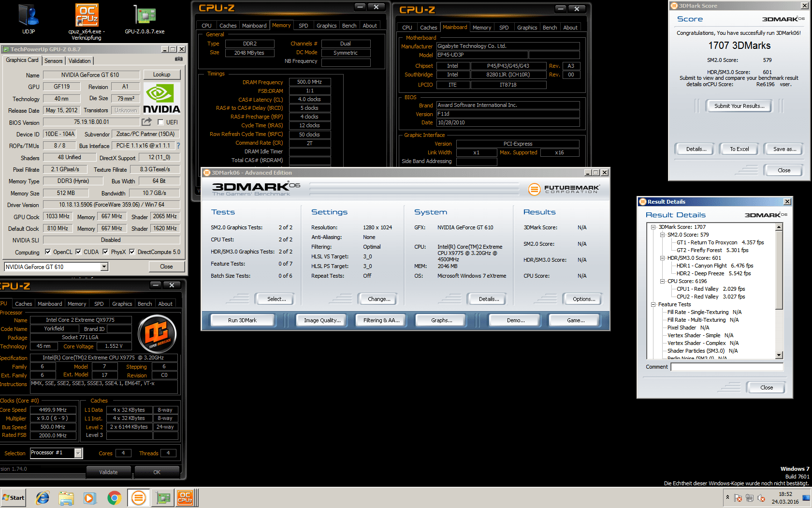The image size is (812, 508).
Task: Select HDR2 - Deep Freeze row
Action: (x=713, y=273)
